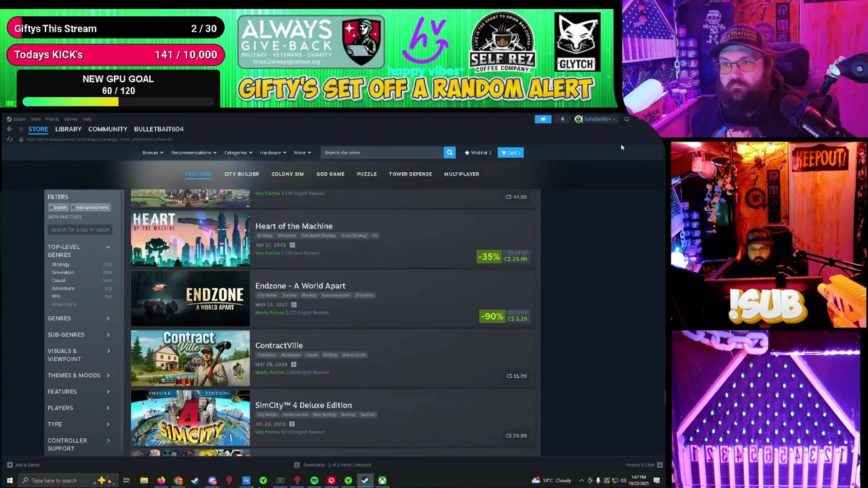
Task: Switch to the Colony Sim tab
Action: (288, 174)
